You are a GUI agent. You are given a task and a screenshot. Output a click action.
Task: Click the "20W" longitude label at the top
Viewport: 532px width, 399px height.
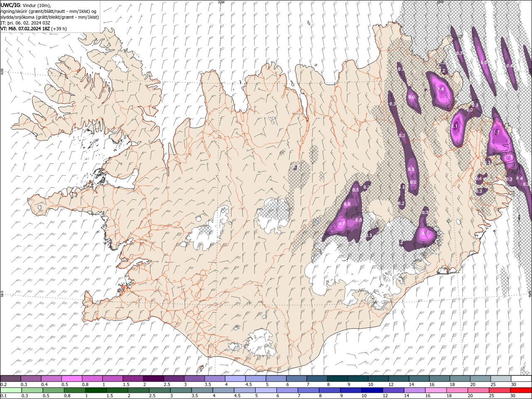(221, 2)
